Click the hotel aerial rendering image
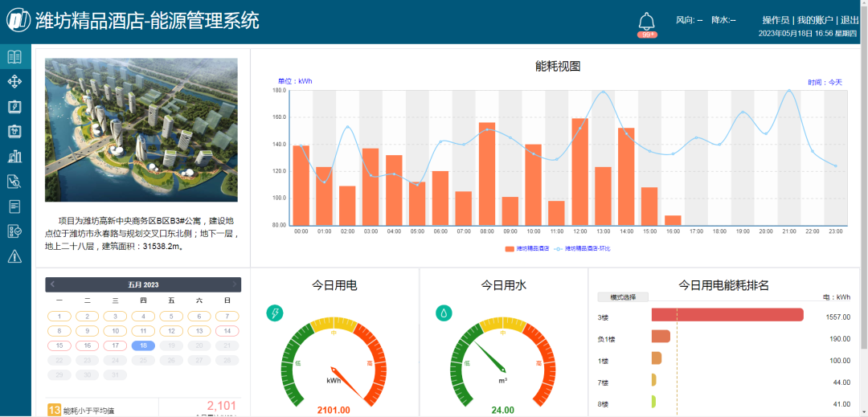 (141, 130)
